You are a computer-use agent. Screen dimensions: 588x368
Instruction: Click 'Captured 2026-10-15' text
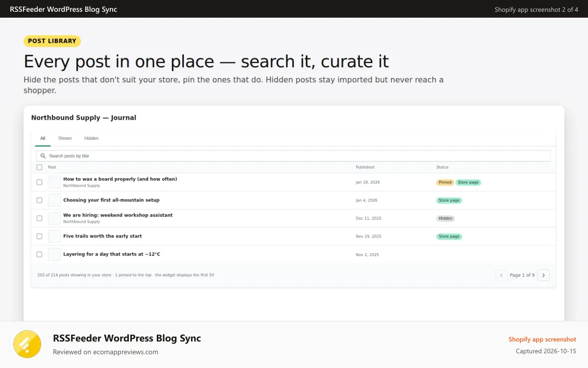[546, 351]
